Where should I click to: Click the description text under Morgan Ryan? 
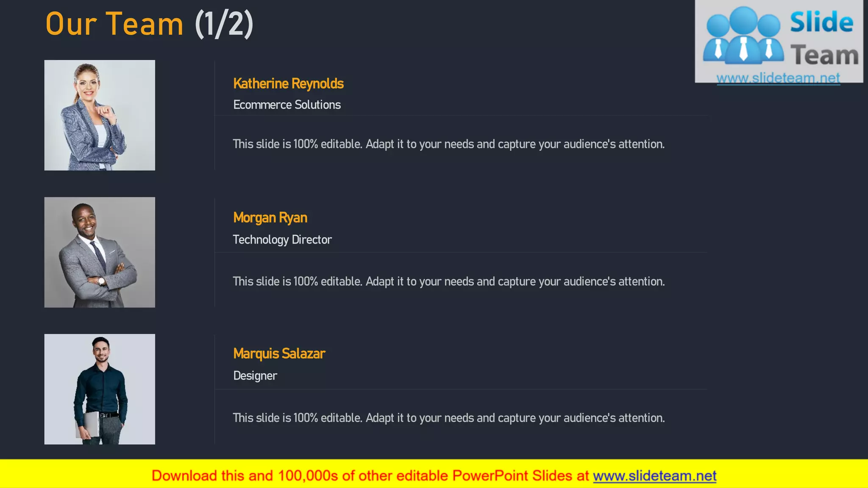(x=448, y=281)
